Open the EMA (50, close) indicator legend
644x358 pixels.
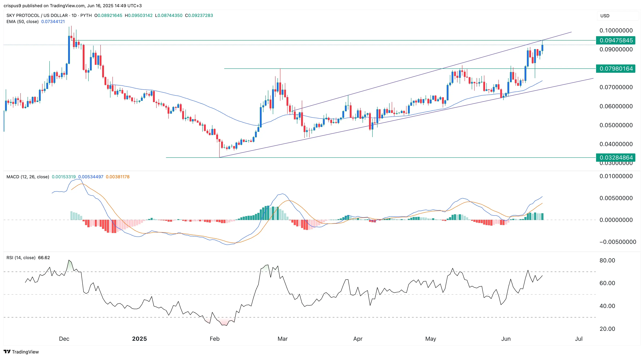(23, 22)
